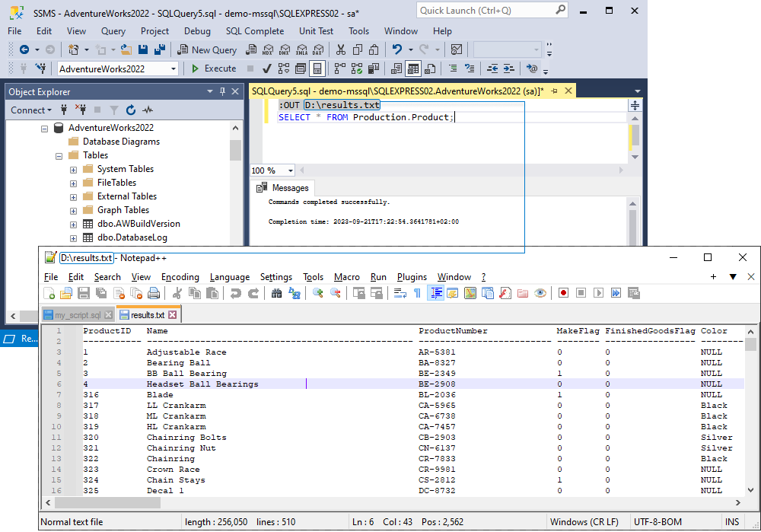Click the Save All icon in SSMS

pos(160,49)
